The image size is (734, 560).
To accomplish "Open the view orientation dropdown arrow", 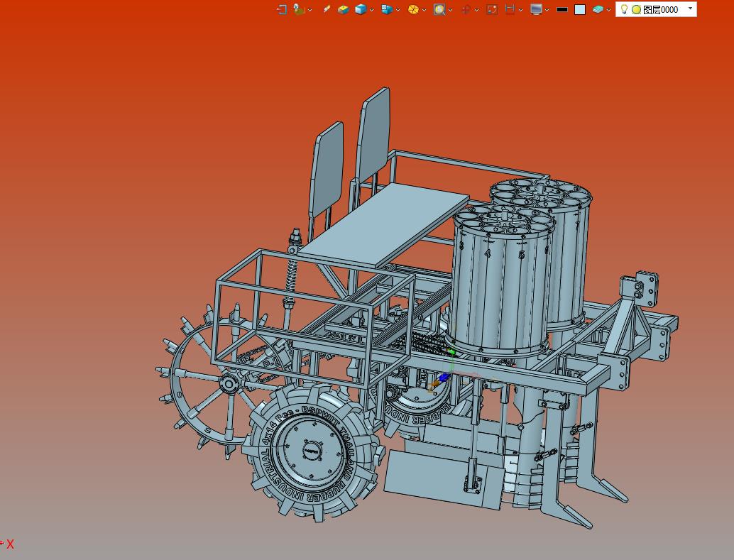I will [398, 10].
